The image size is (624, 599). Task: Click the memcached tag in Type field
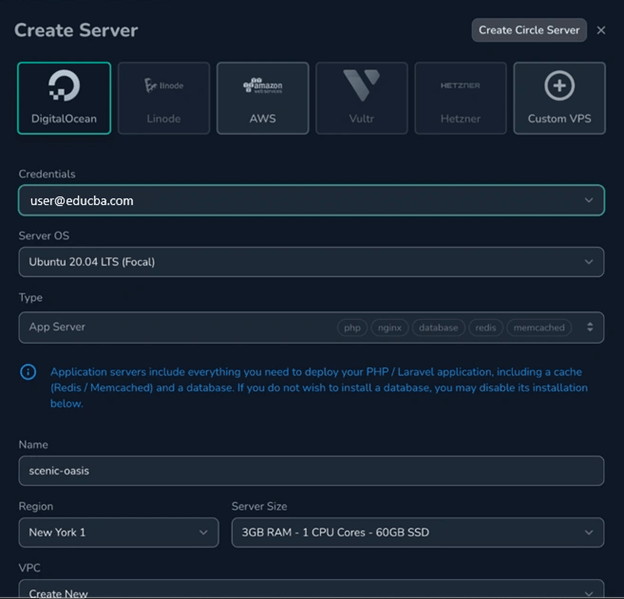click(539, 328)
